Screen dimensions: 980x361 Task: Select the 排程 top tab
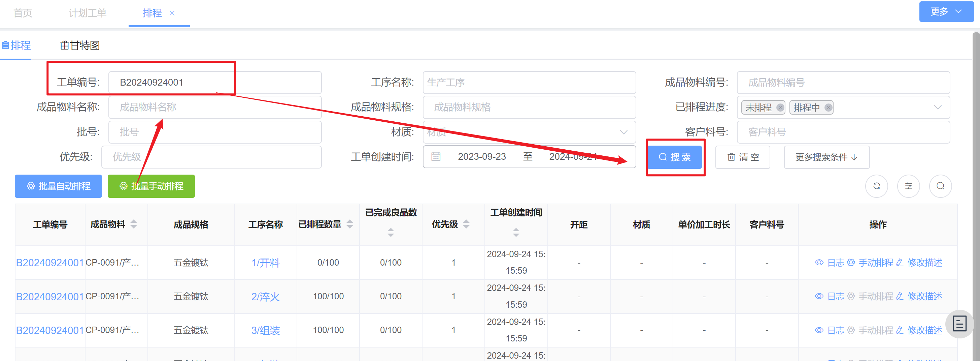pos(152,13)
